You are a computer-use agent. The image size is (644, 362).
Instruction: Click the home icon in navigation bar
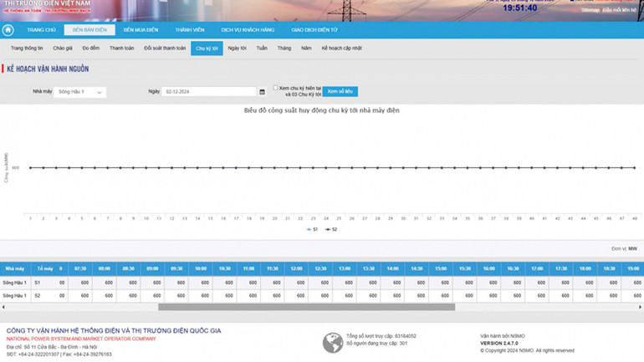click(8, 30)
